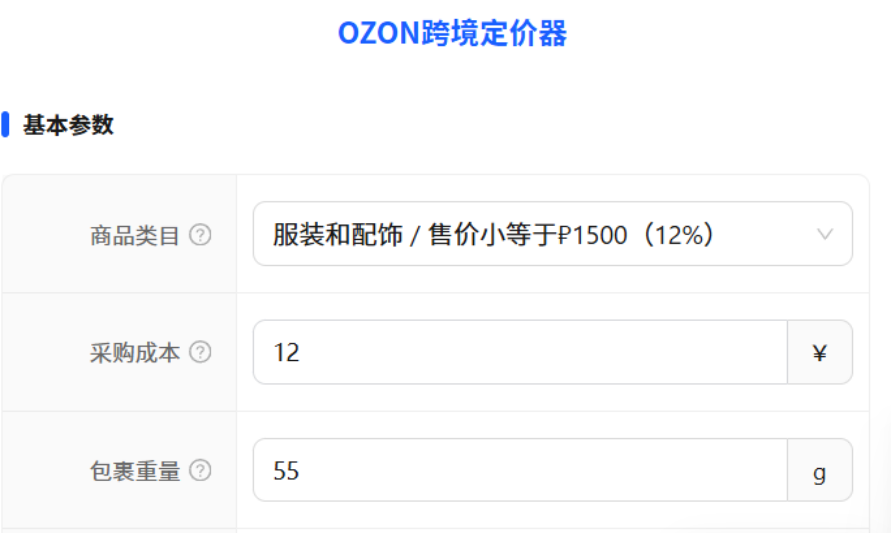Open the help tooltip icon for 包裹重量
The image size is (891, 533).
coord(200,470)
